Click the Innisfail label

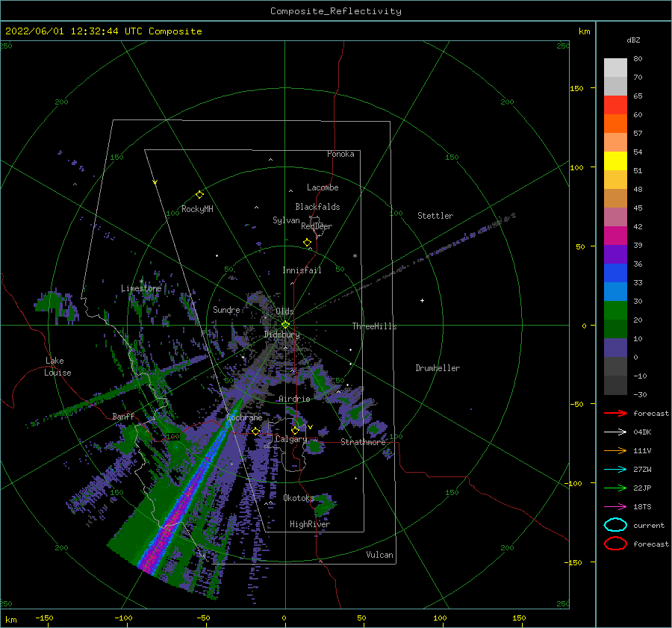[302, 270]
